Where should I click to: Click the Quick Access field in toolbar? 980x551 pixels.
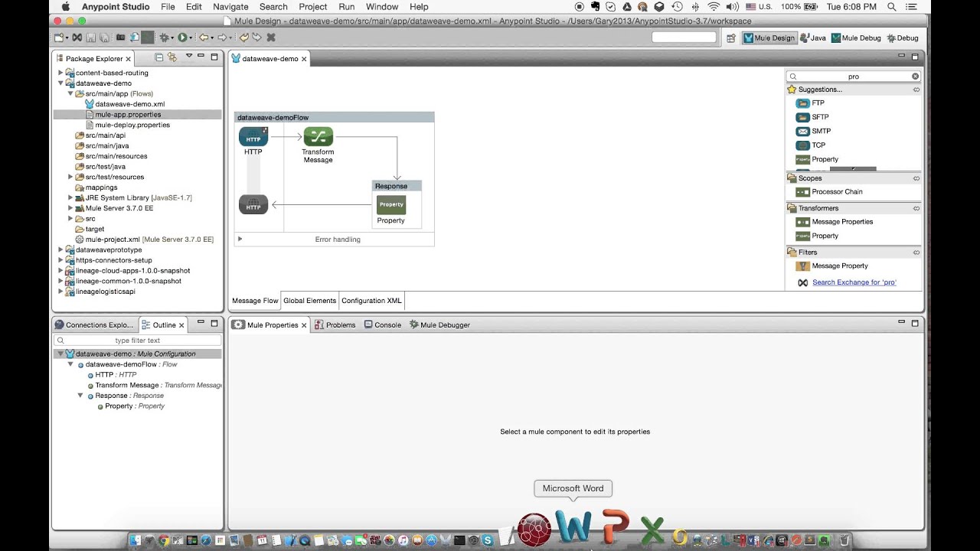(x=684, y=37)
